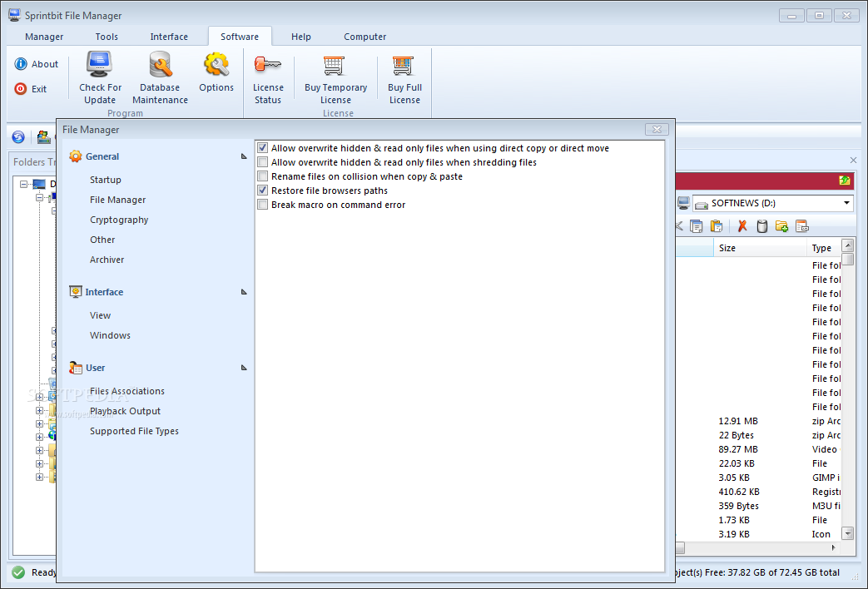The image size is (868, 589).
Task: Open Files Associations settings
Action: click(127, 391)
